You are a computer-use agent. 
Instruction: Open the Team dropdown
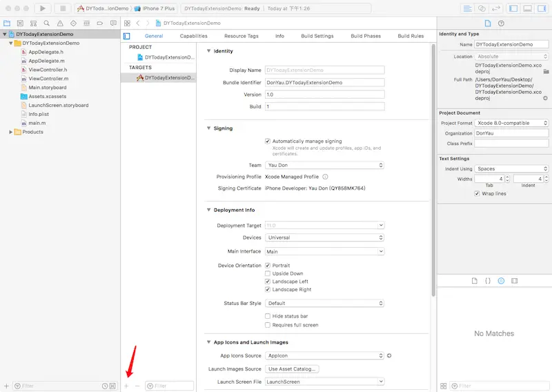[x=324, y=165]
